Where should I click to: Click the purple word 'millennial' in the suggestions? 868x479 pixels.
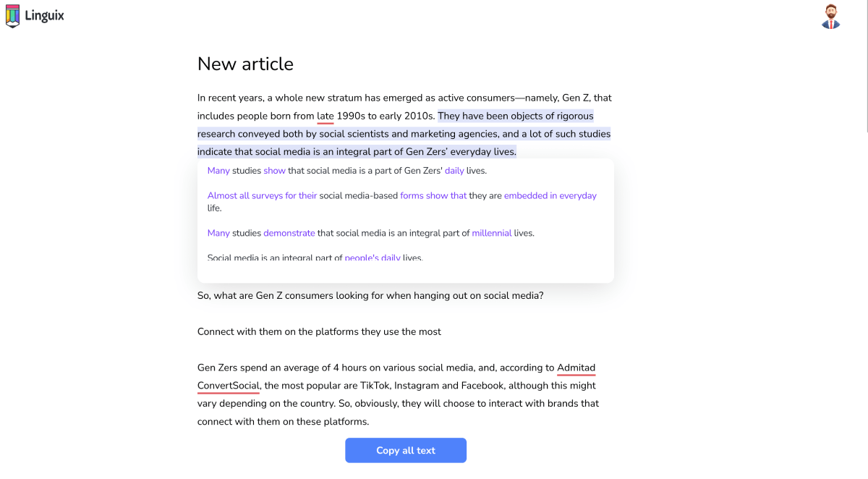point(491,233)
